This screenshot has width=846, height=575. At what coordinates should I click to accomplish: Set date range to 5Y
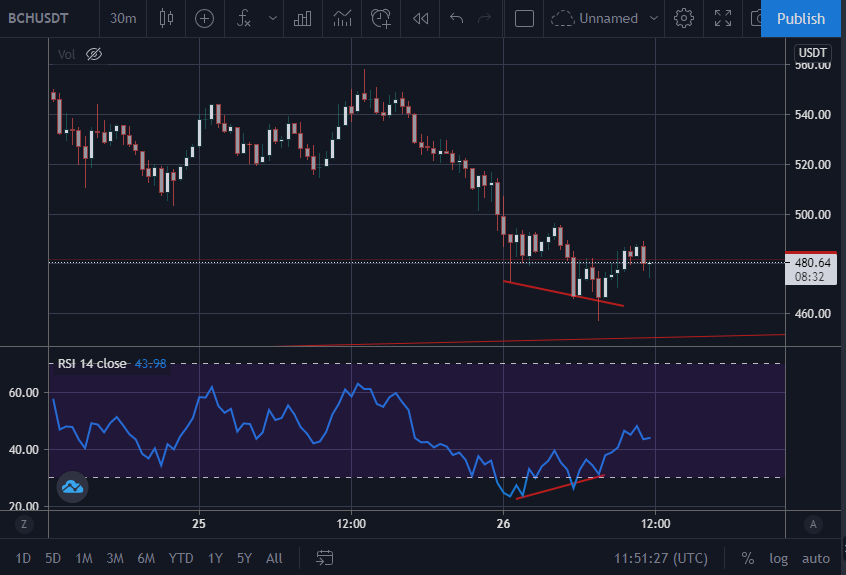tap(244, 558)
